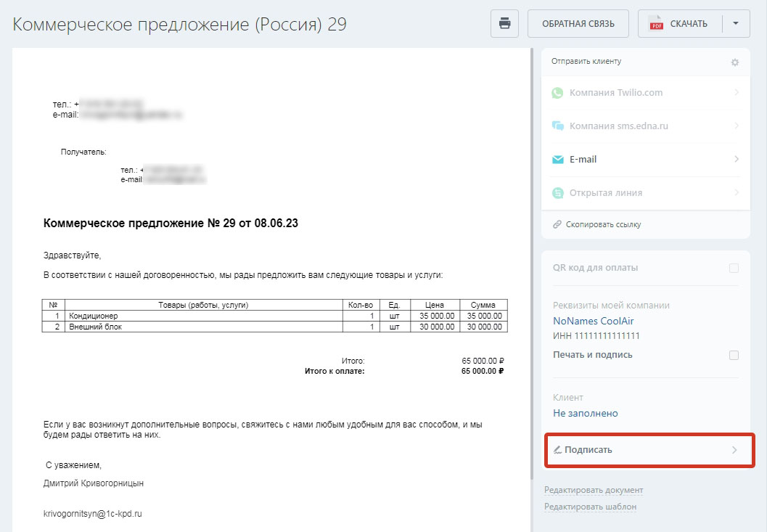Image resolution: width=767 pixels, height=532 pixels.
Task: Select the WhatsApp Twilio channel icon
Action: coord(557,92)
